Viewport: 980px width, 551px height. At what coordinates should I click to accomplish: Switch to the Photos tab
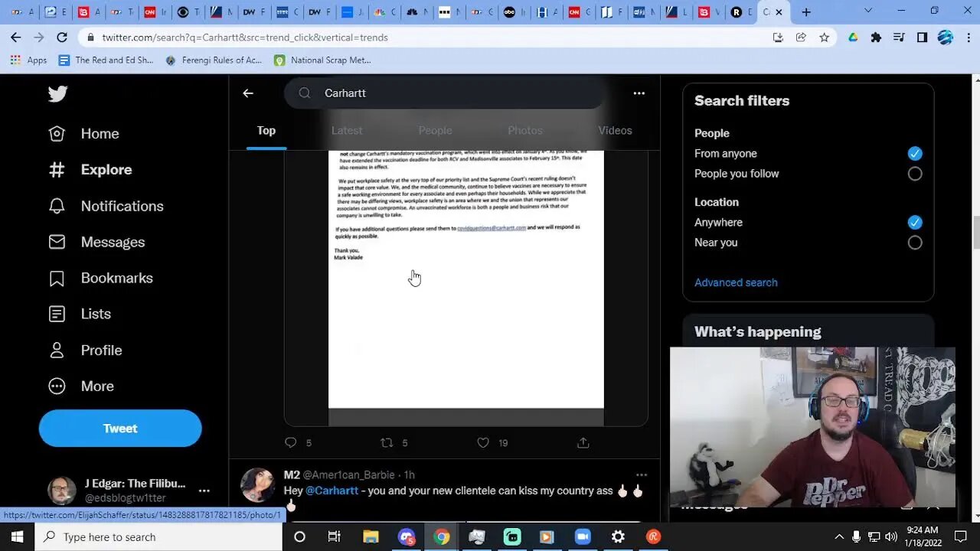(x=525, y=130)
